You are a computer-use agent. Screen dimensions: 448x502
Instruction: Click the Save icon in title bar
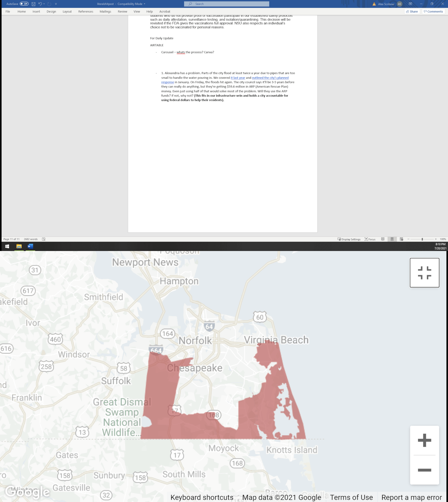click(34, 4)
